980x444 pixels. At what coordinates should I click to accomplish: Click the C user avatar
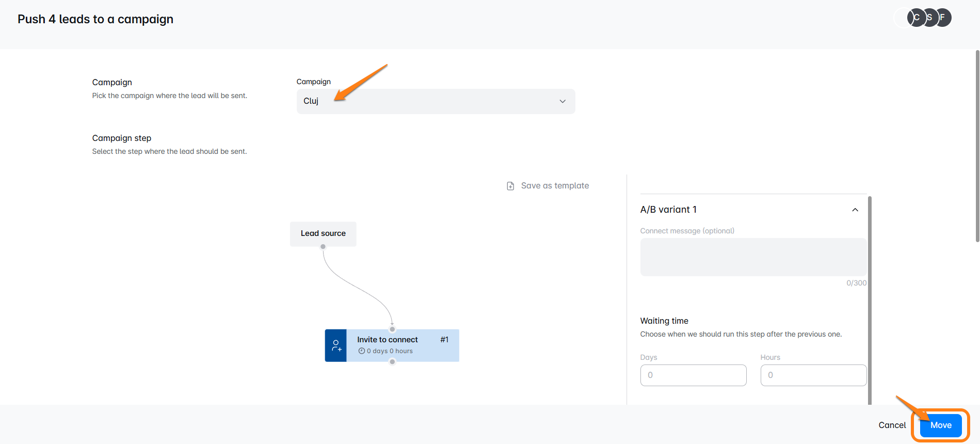916,18
